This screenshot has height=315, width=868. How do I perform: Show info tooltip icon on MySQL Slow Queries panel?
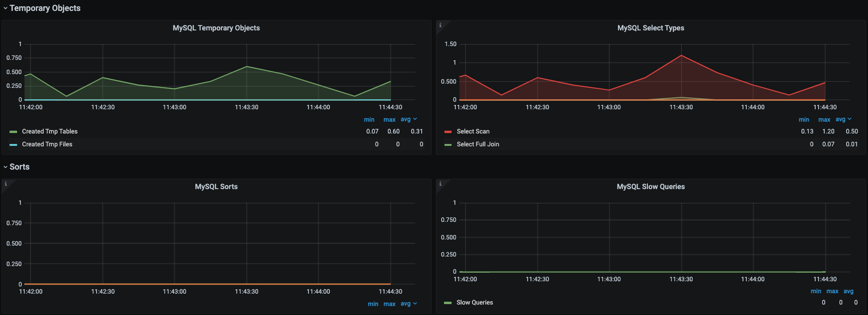tap(440, 184)
